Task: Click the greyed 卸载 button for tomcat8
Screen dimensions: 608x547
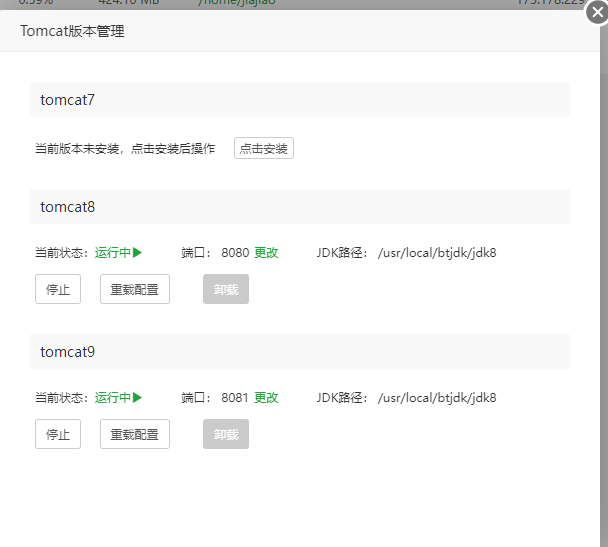Action: (x=226, y=289)
